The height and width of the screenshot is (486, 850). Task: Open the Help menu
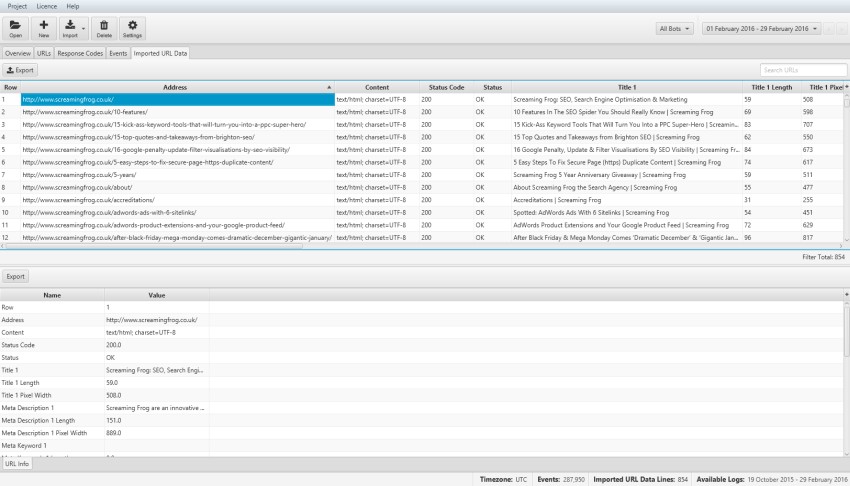point(73,7)
